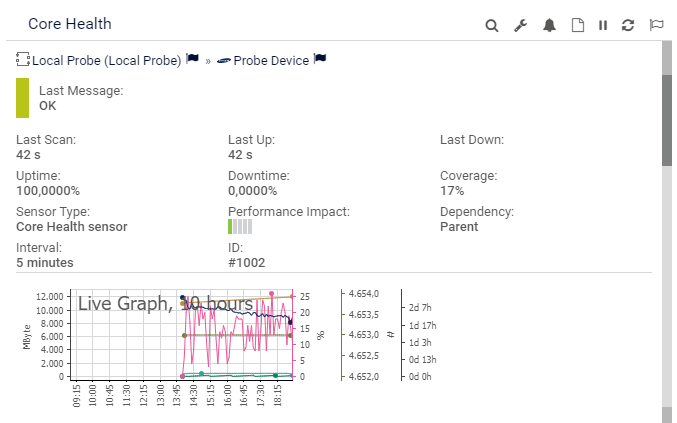Click the Core Health sensor type text
The image size is (677, 423).
[72, 227]
